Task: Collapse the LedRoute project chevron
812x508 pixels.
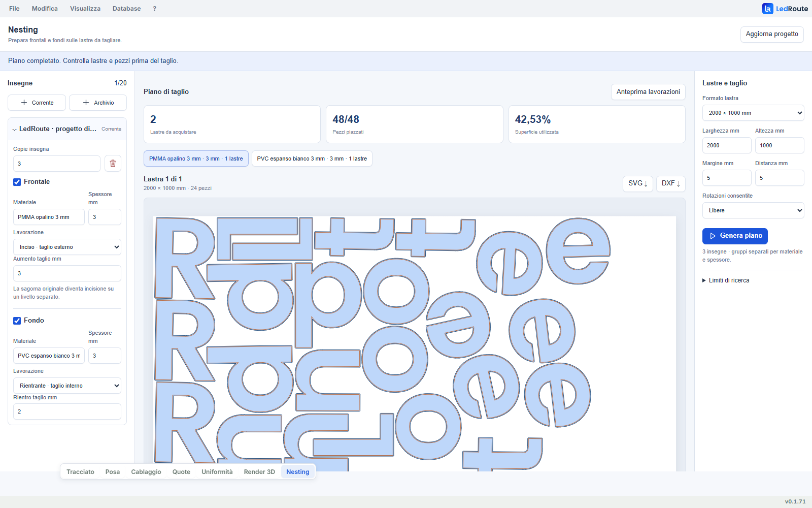Action: (x=14, y=130)
